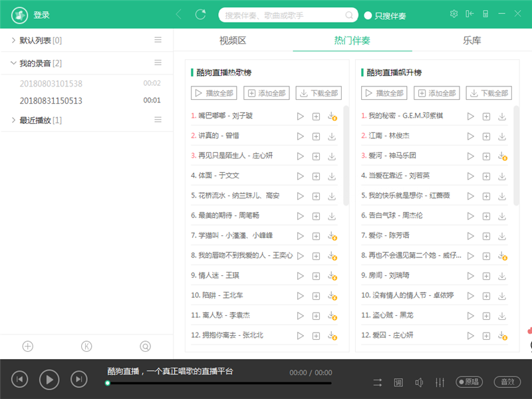Download paid track 学猫叫

pyautogui.click(x=332, y=236)
